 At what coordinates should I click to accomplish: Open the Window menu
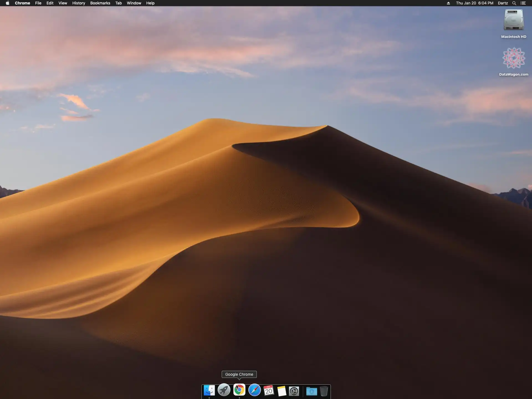pyautogui.click(x=134, y=3)
